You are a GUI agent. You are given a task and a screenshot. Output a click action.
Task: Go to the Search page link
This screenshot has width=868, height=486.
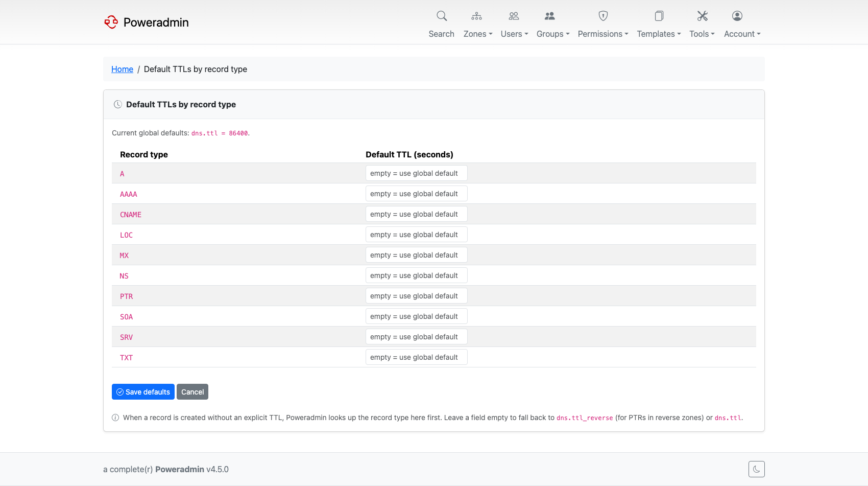(441, 34)
